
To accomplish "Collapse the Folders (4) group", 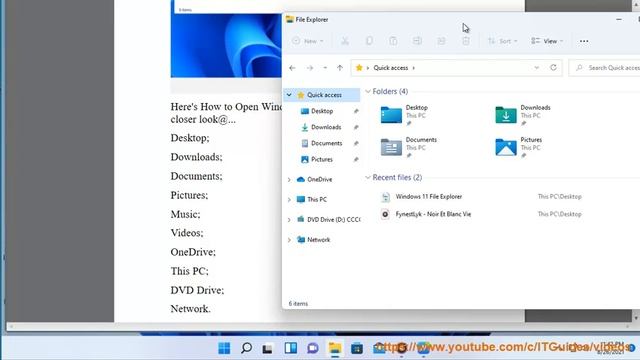I will pos(368,91).
